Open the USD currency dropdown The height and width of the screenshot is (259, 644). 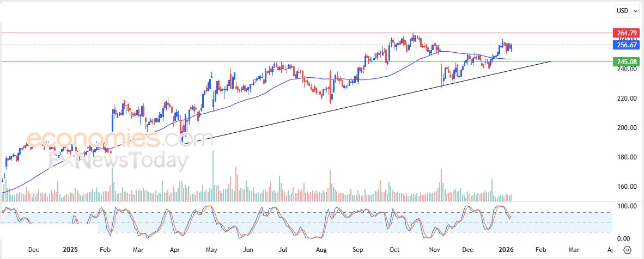[x=627, y=10]
